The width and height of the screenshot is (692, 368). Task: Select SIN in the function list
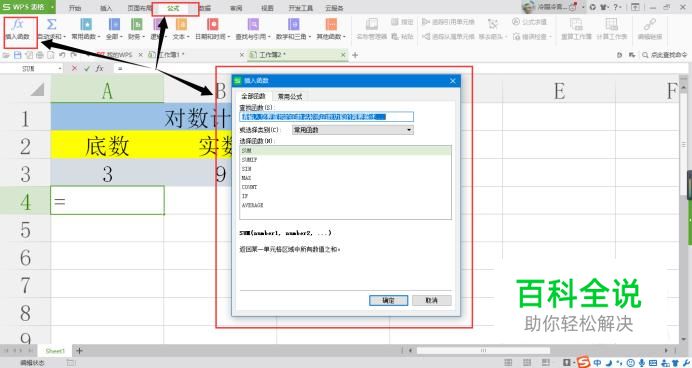(x=345, y=169)
